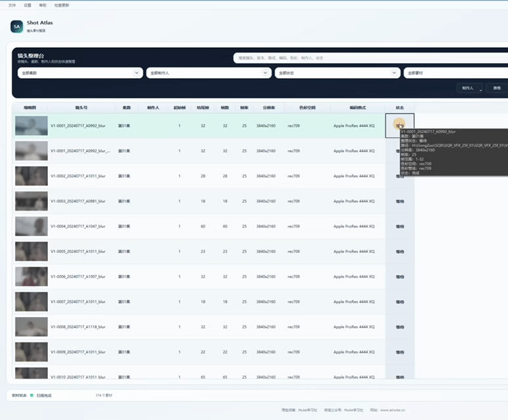508x420 pixels.
Task: Open thumbnail of V1-0002_20240717_A1011_blur
Action: tap(32, 176)
